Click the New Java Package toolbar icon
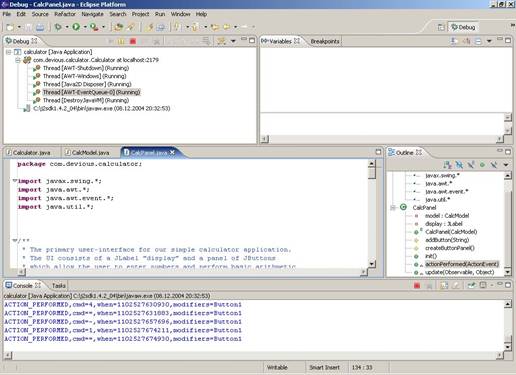 (118, 27)
